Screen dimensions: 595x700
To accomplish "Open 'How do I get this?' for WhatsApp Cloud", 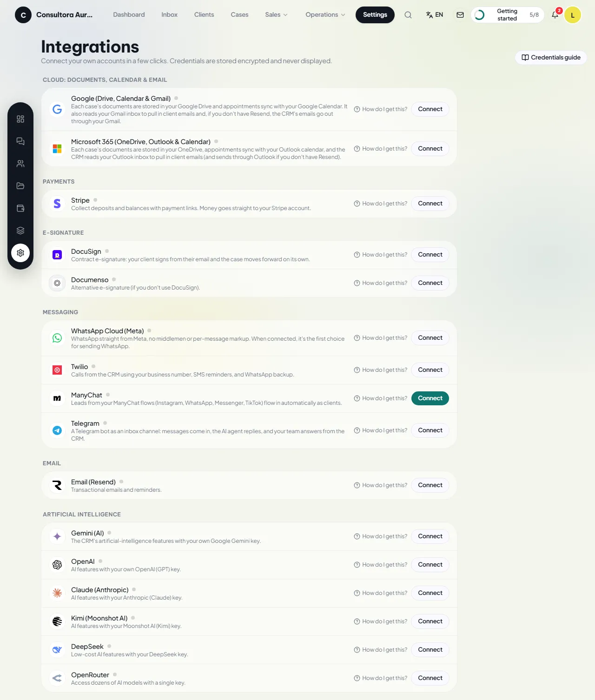I will coord(381,338).
